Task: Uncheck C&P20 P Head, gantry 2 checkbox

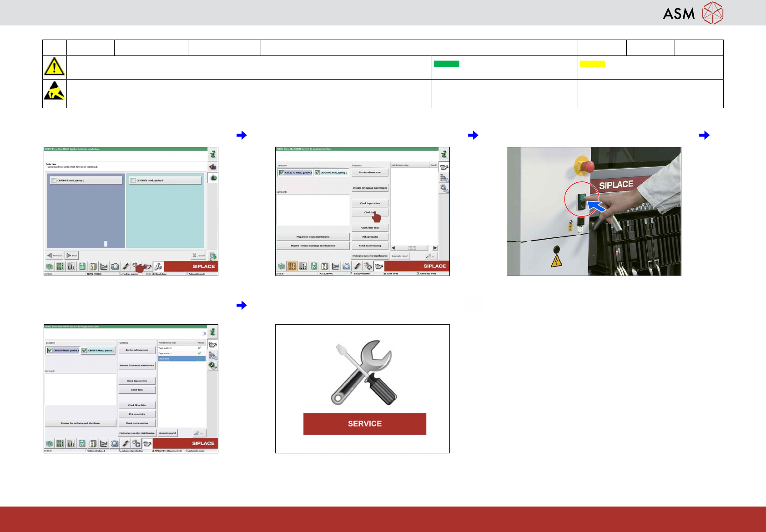Action: (x=50, y=351)
